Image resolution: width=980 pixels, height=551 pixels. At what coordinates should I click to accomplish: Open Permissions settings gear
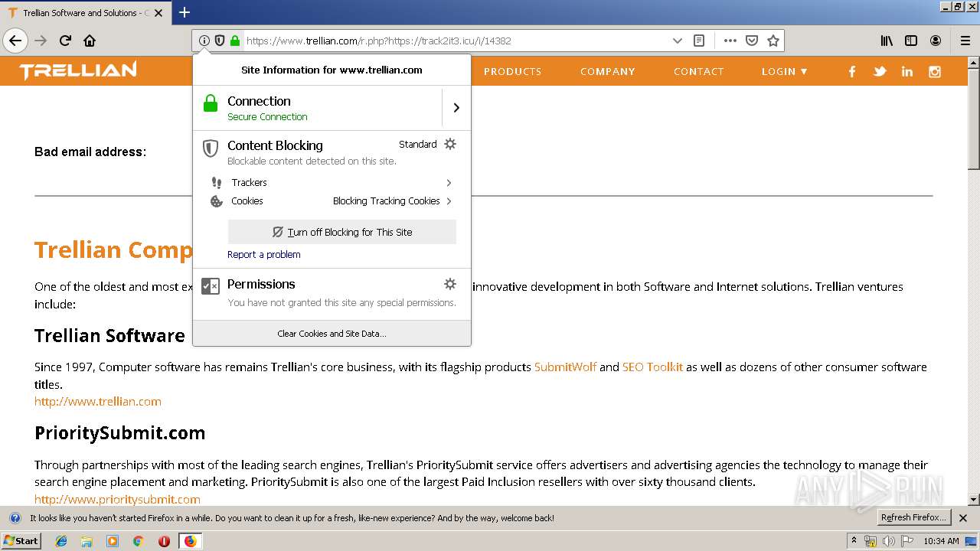tap(450, 284)
